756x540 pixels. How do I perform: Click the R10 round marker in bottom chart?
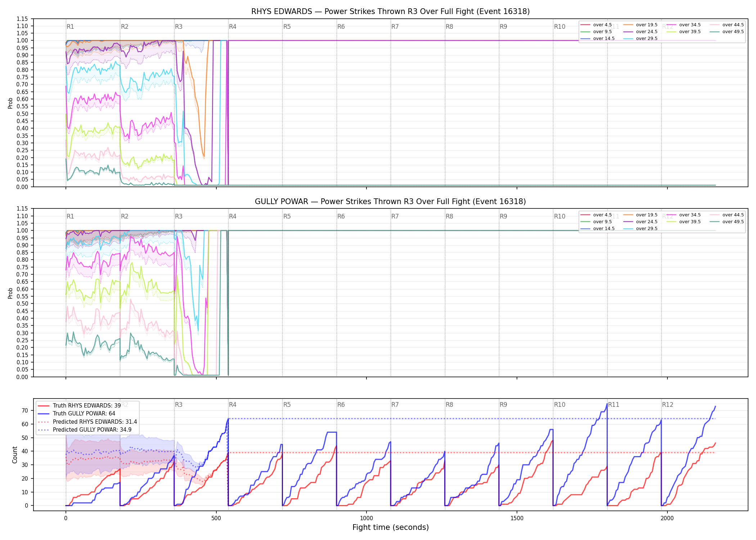559,405
